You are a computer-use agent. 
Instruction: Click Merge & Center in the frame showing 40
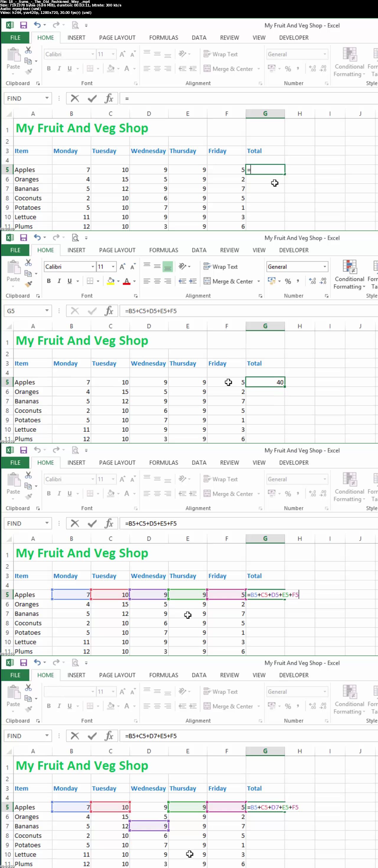(x=228, y=281)
